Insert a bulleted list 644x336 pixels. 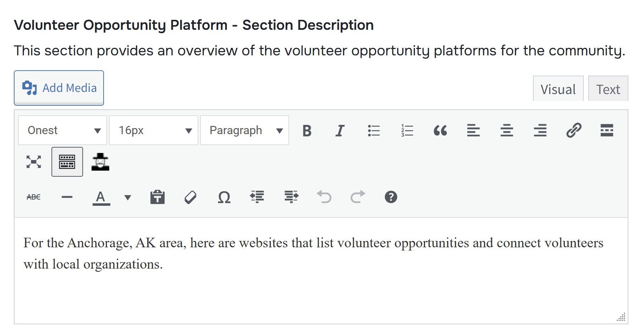pos(374,131)
